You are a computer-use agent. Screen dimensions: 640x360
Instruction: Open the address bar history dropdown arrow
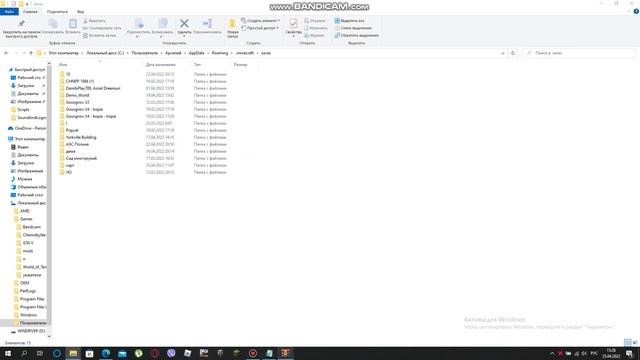(x=502, y=53)
